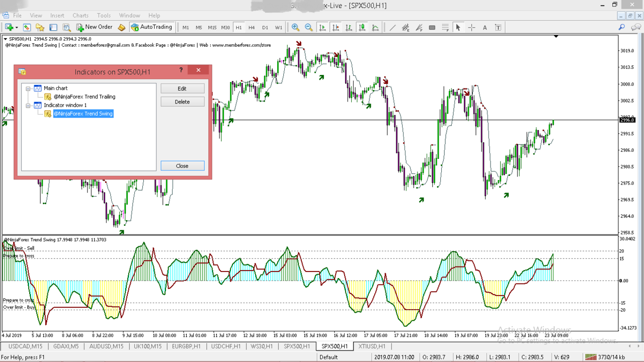Select @NinjaForex Trend Swing indicator row

coord(83,114)
